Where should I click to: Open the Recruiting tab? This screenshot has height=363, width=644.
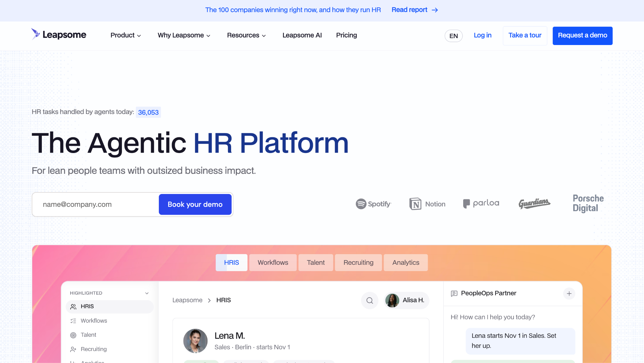358,263
